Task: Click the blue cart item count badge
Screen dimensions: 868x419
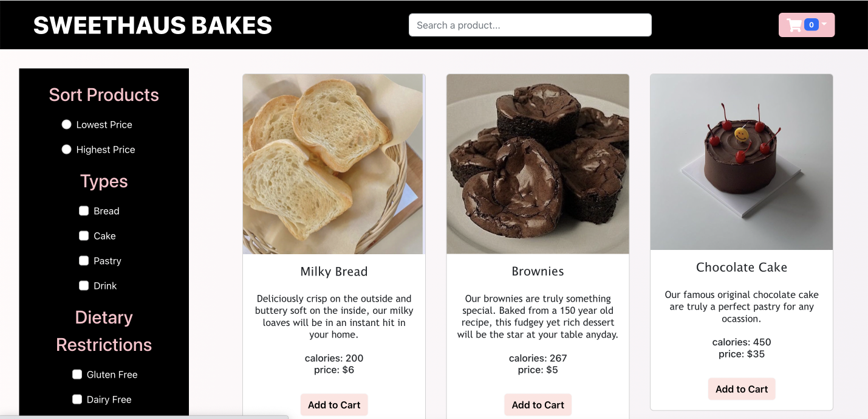Action: click(811, 25)
